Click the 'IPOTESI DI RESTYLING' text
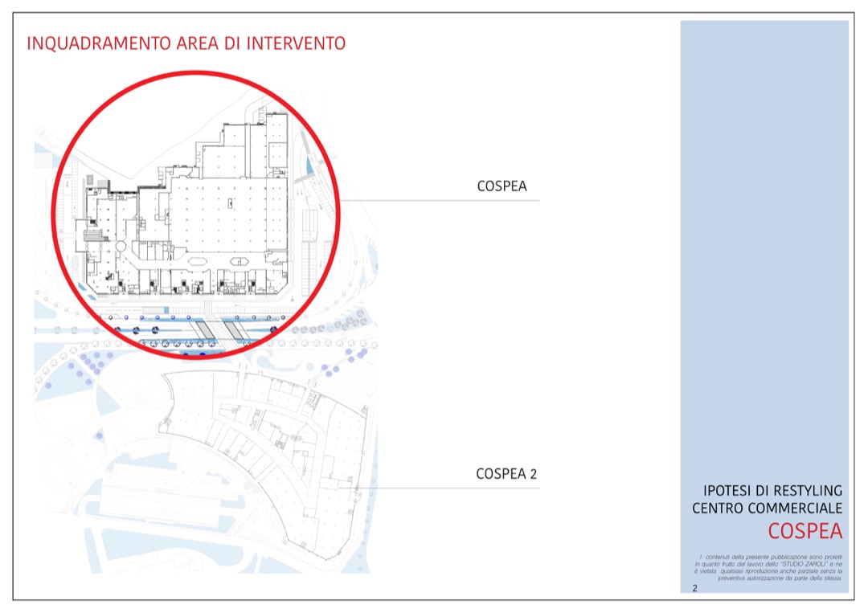Viewport: 868px width, 613px height. pyautogui.click(x=772, y=490)
